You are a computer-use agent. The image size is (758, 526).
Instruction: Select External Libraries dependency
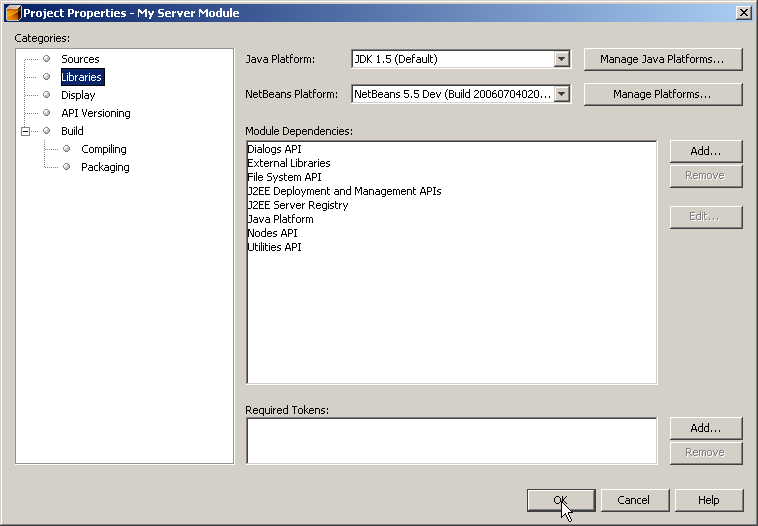pyautogui.click(x=289, y=163)
